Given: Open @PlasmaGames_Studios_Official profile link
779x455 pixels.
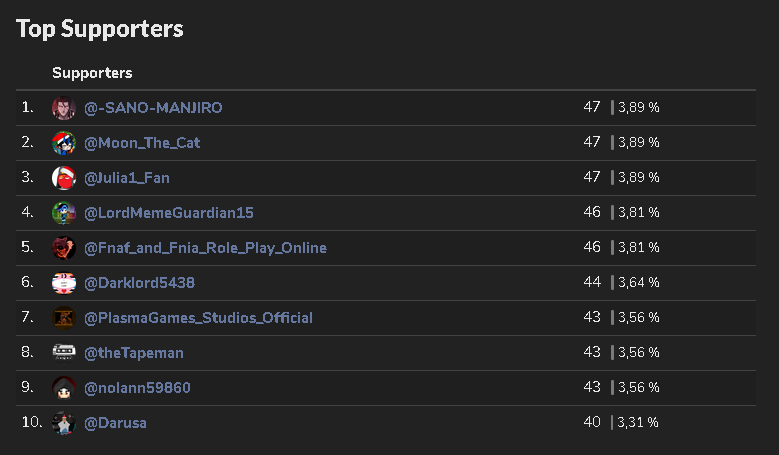Looking at the screenshot, I should 198,318.
